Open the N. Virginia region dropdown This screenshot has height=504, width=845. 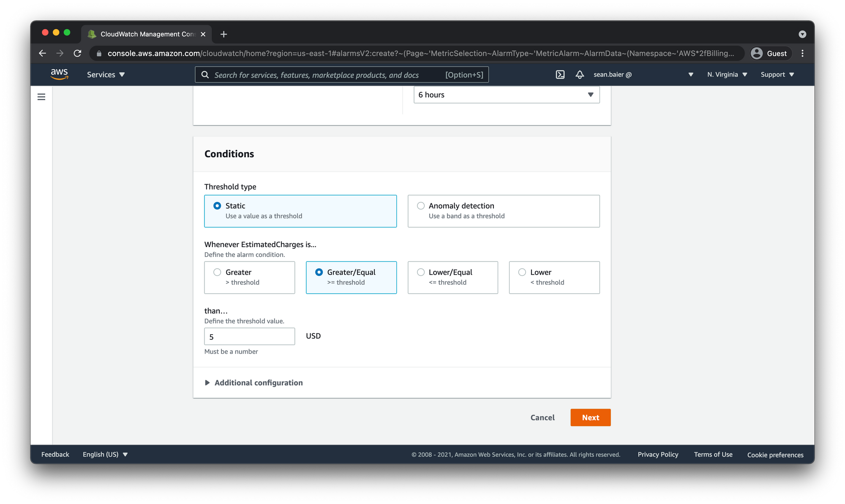click(727, 75)
